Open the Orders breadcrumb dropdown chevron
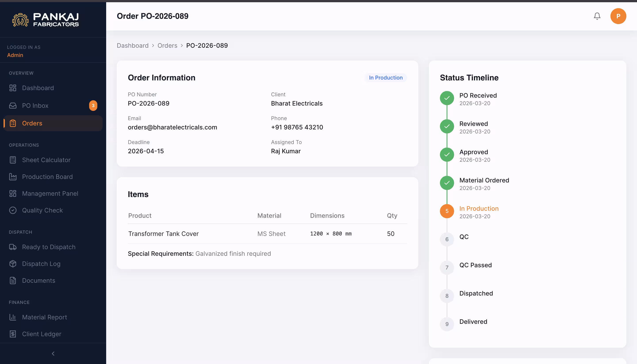Image resolution: width=637 pixels, height=364 pixels. pos(181,46)
